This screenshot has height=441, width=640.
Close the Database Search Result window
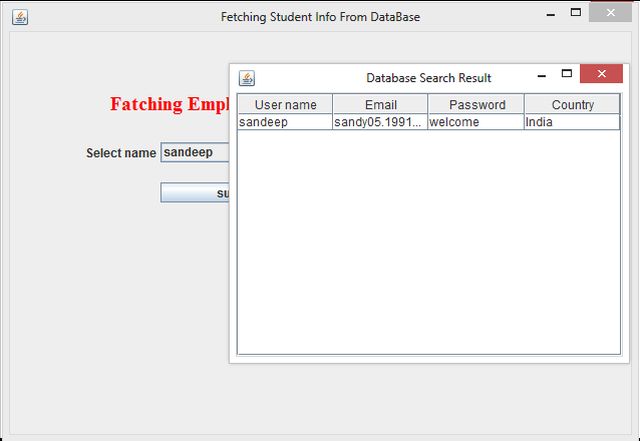[x=601, y=74]
